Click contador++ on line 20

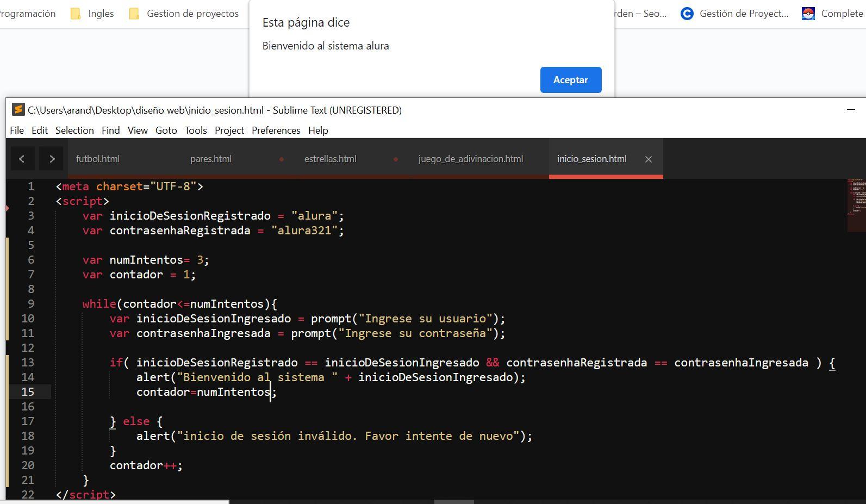pos(146,465)
